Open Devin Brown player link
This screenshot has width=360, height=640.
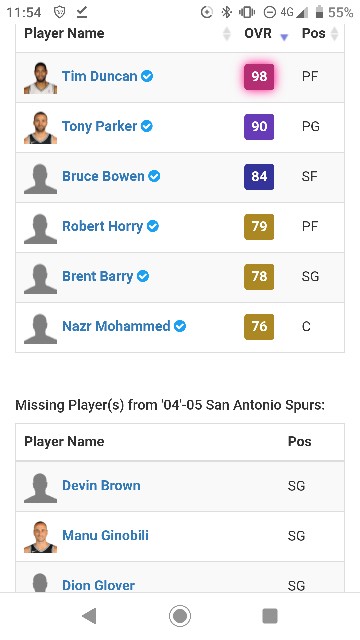101,485
